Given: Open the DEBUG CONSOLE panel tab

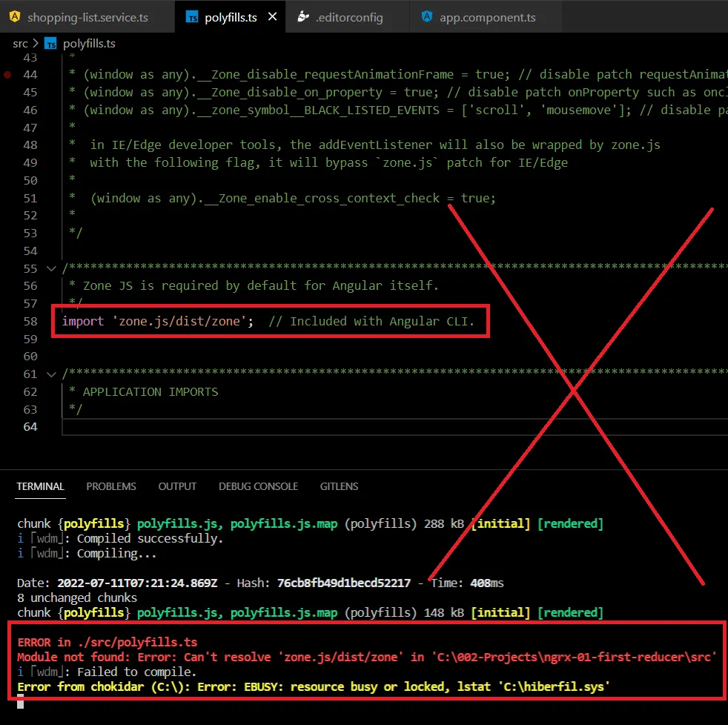Looking at the screenshot, I should point(258,486).
